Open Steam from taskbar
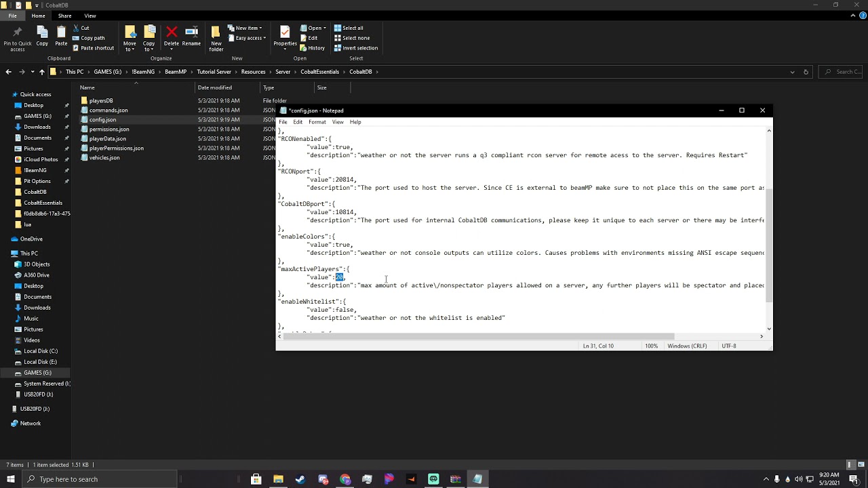 (x=300, y=479)
